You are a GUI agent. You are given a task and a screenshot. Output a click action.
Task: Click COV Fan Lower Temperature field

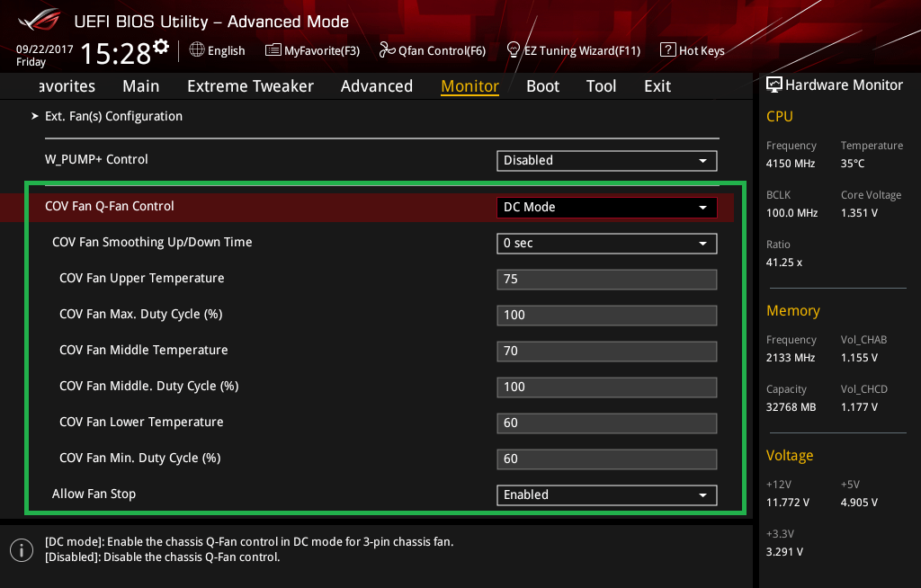click(x=607, y=423)
